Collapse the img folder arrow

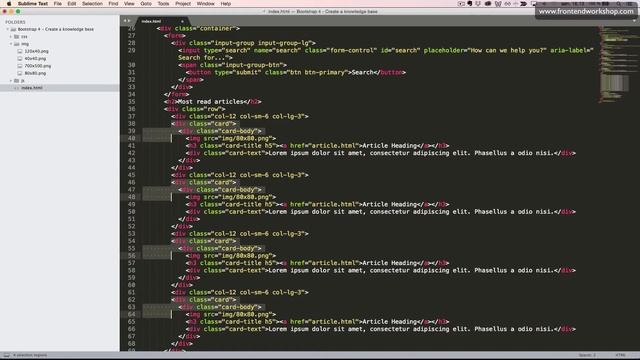click(11, 44)
